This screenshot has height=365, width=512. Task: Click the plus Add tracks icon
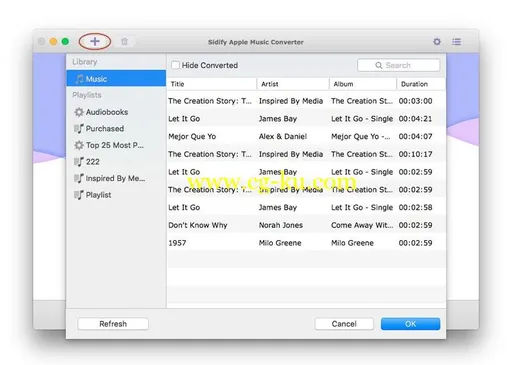click(95, 41)
